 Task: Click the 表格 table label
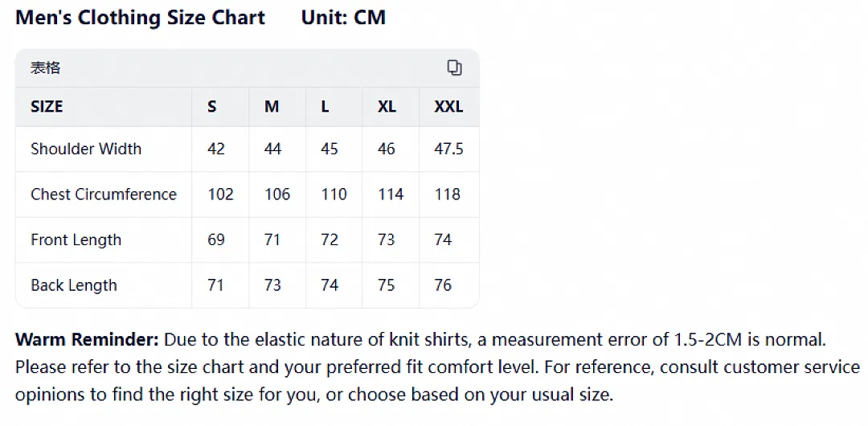coord(45,68)
